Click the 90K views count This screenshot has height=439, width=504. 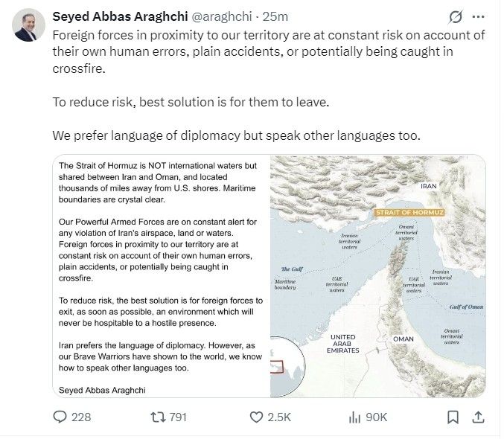(x=376, y=417)
